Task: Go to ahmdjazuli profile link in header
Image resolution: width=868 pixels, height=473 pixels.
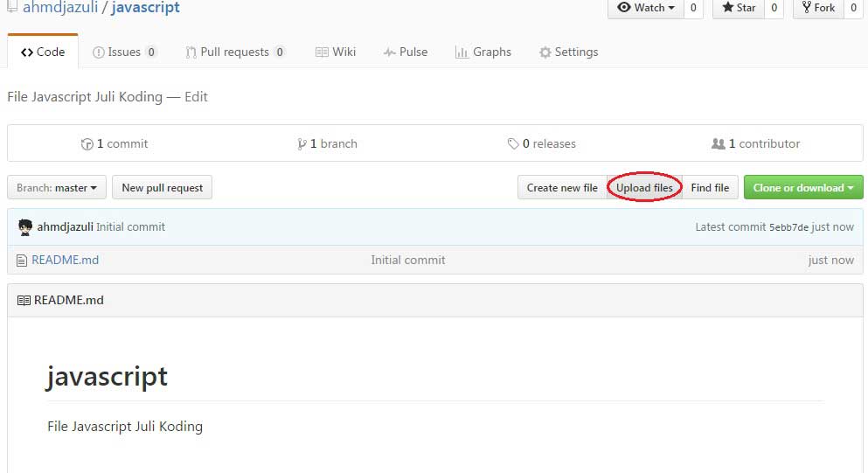Action: 60,8
